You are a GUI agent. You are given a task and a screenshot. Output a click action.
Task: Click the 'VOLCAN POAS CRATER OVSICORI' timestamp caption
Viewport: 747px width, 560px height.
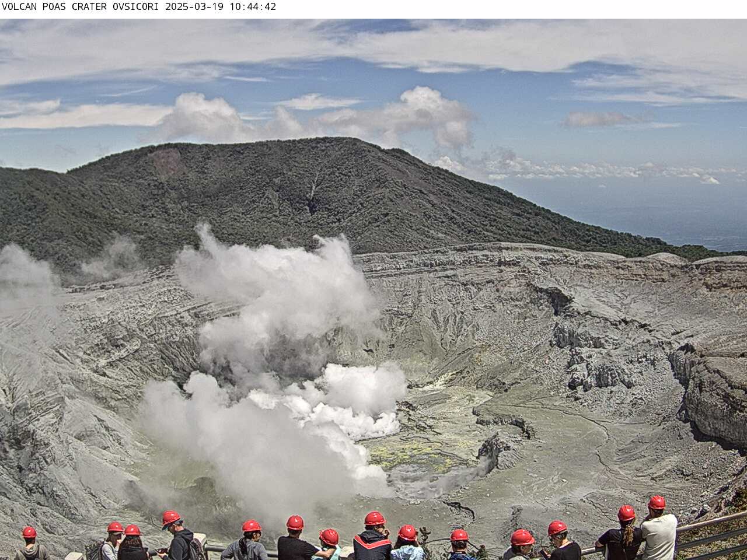coord(139,7)
